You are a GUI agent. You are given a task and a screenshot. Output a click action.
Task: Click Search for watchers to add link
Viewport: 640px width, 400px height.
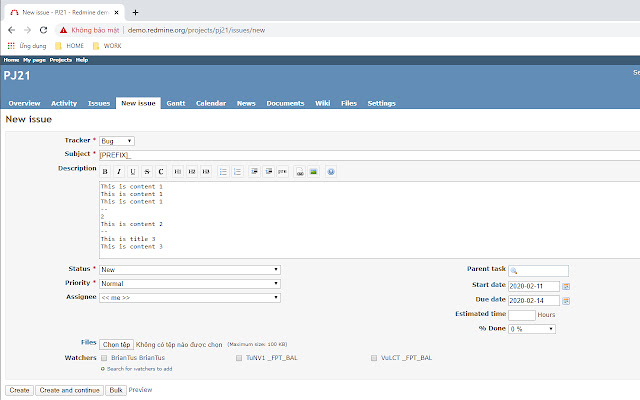(140, 369)
